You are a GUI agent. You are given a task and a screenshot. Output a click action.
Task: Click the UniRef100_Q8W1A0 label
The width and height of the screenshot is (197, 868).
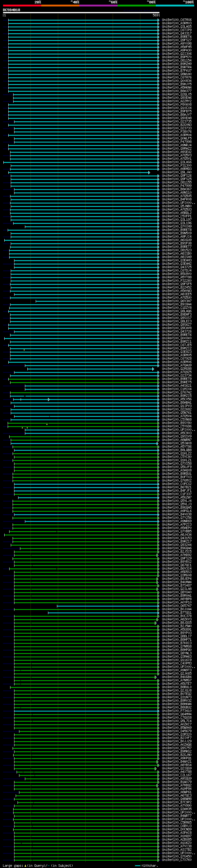tap(177, 74)
